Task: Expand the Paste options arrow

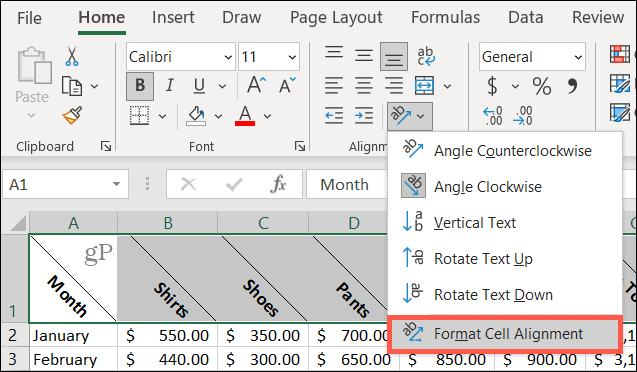Action: coord(31,116)
